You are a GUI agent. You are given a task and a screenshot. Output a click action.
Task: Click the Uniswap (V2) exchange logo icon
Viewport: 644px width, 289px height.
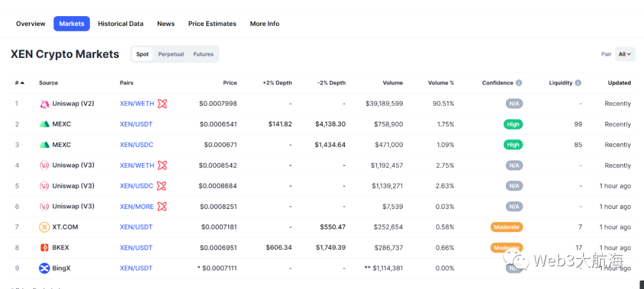[44, 104]
